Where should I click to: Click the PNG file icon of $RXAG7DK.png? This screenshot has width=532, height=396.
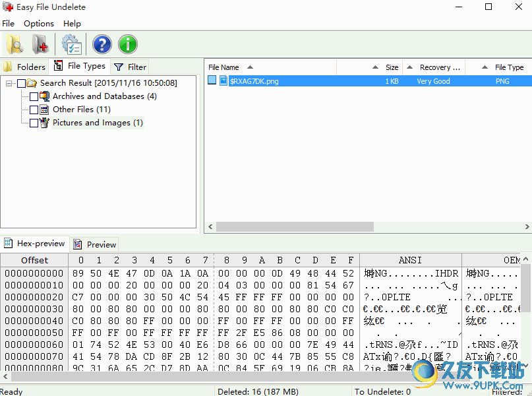point(223,81)
